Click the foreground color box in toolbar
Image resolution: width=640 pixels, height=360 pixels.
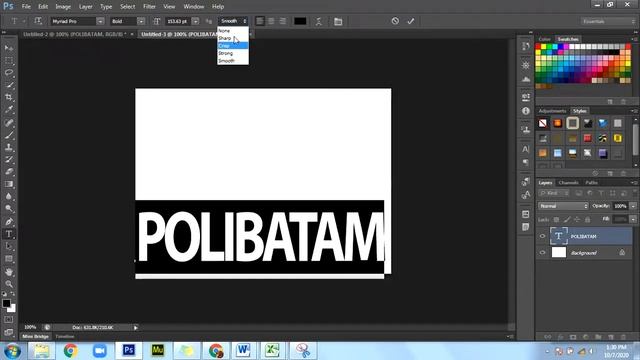coord(6,303)
